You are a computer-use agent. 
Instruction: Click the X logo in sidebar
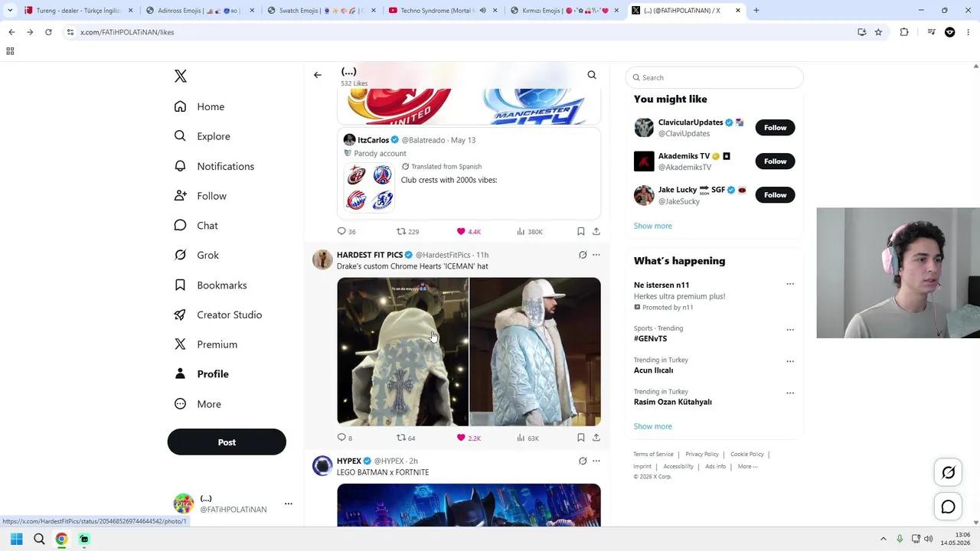point(181,76)
